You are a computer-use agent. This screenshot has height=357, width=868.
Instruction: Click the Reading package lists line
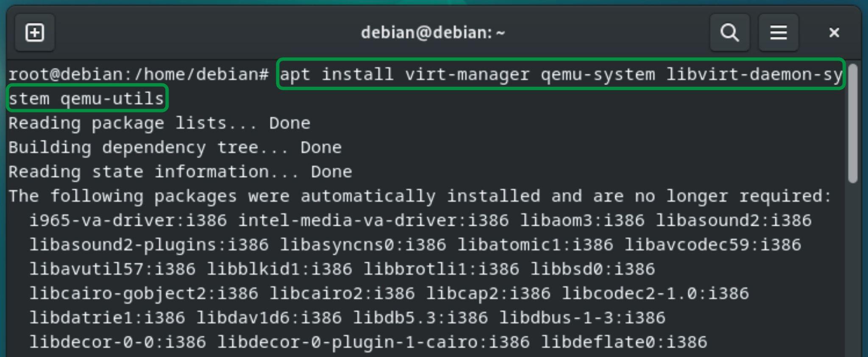(159, 123)
